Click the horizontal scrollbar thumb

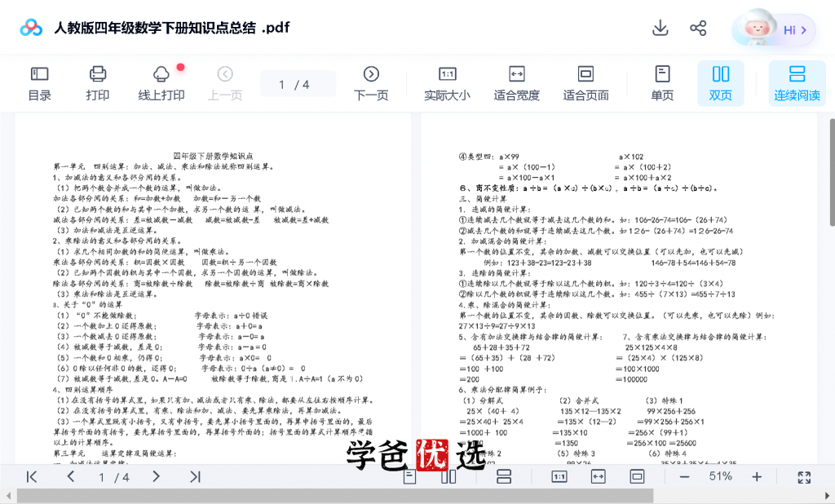tap(335, 496)
